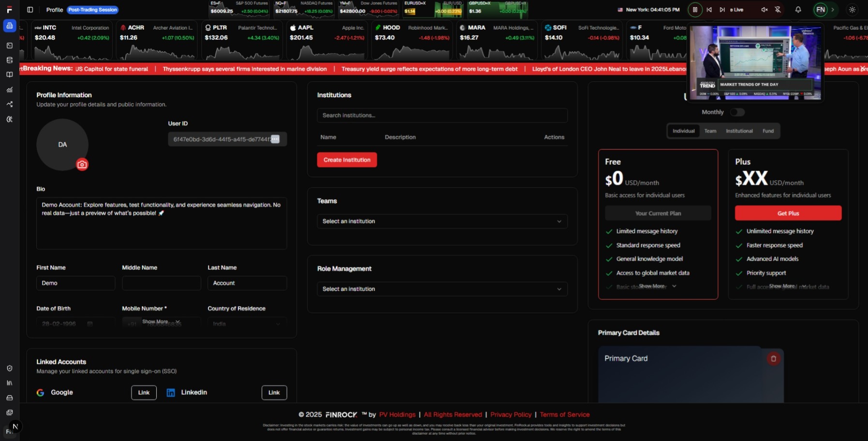
Task: Open the open-book sidebar icon
Action: [x=9, y=75]
